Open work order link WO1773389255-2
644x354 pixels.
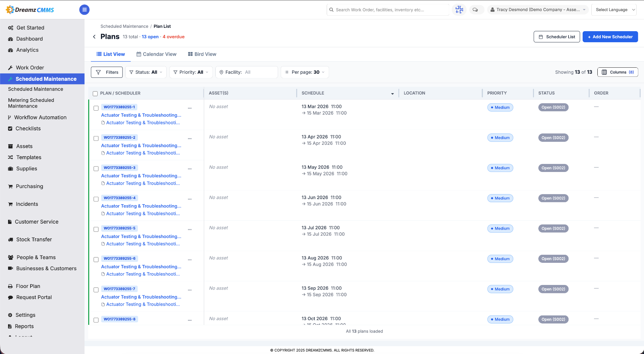[x=119, y=137]
